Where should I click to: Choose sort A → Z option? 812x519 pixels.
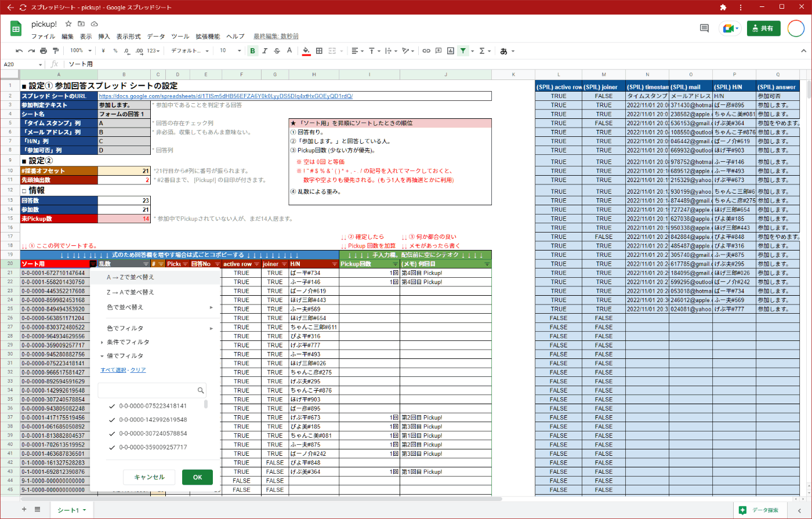pyautogui.click(x=155, y=277)
